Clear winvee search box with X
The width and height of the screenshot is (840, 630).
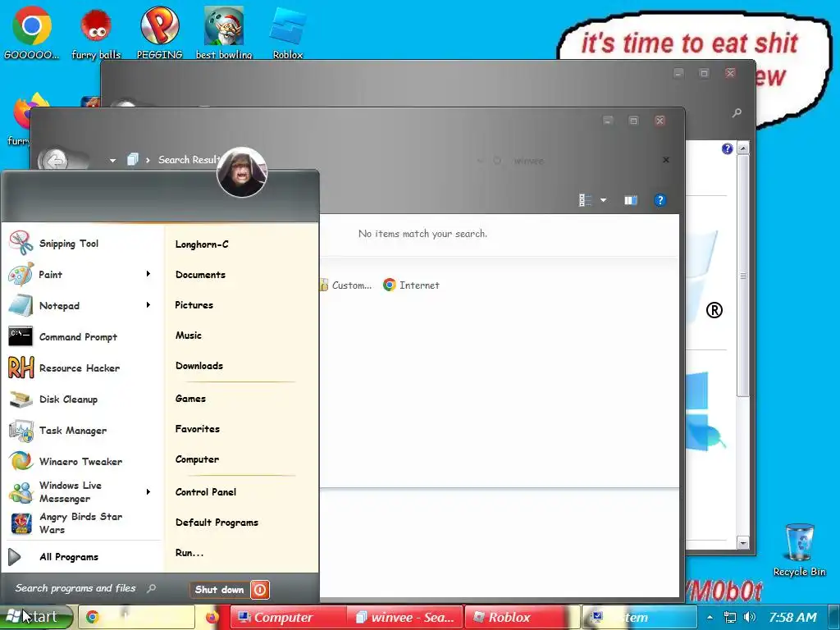point(666,160)
